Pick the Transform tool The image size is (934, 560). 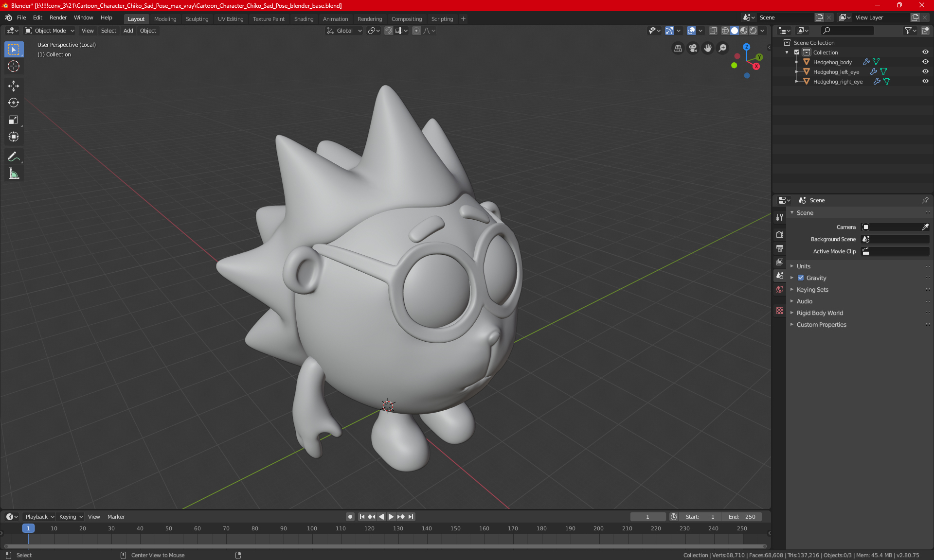click(14, 137)
